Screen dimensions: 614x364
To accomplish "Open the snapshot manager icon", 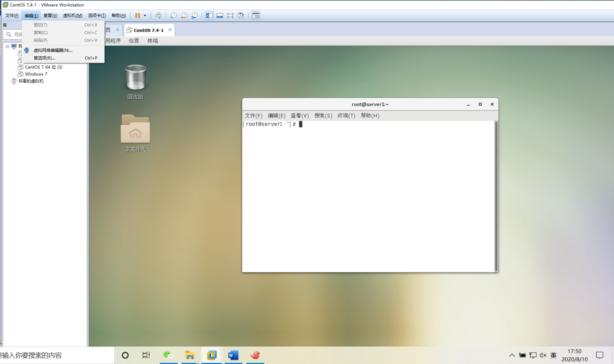I will point(194,16).
